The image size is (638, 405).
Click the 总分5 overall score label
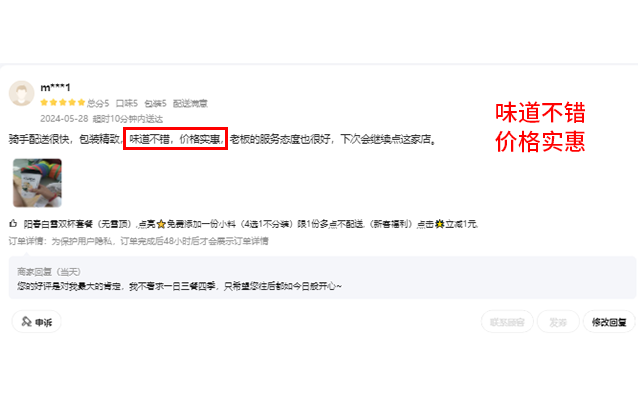98,103
